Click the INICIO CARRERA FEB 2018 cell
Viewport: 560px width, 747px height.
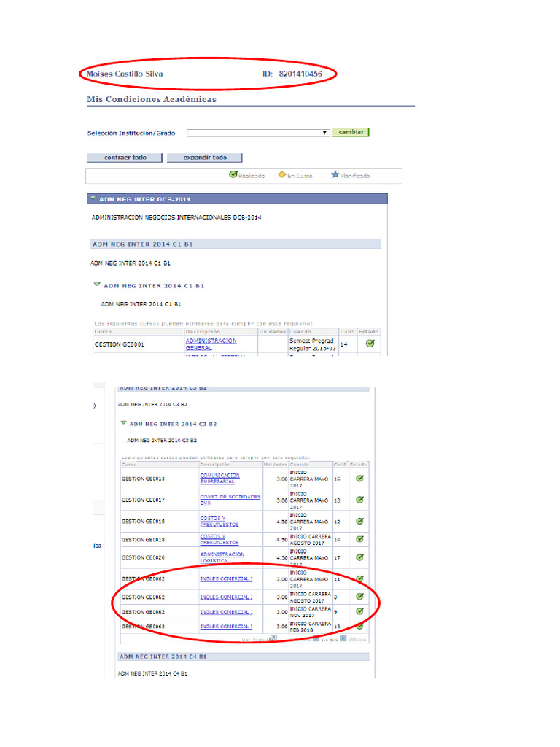[x=311, y=627]
